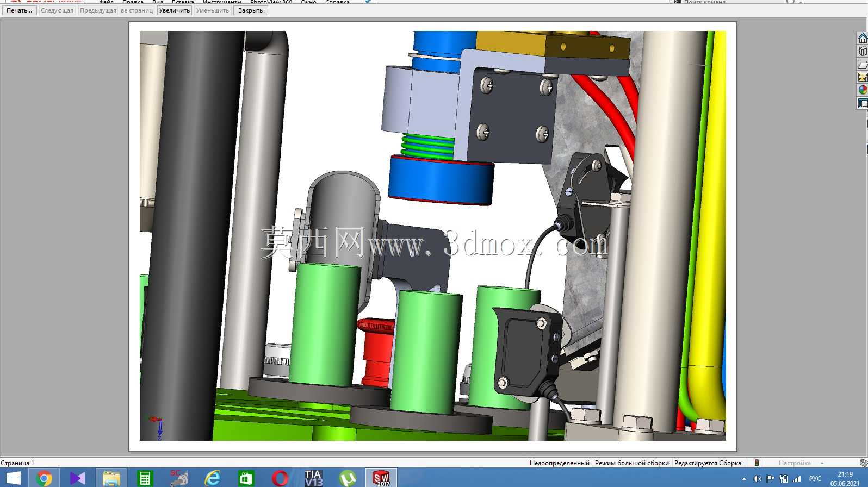Close print preview with Закрыть
Viewport: 868px width, 487px height.
(251, 10)
